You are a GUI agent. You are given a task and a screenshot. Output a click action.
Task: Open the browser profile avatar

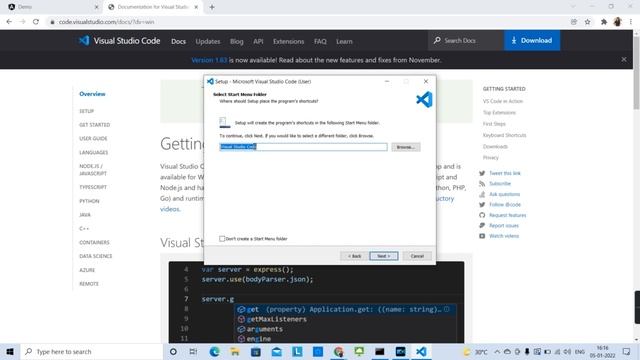617,22
